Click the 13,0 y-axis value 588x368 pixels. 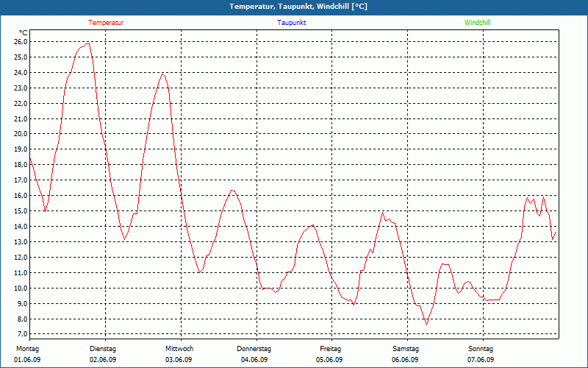point(21,242)
